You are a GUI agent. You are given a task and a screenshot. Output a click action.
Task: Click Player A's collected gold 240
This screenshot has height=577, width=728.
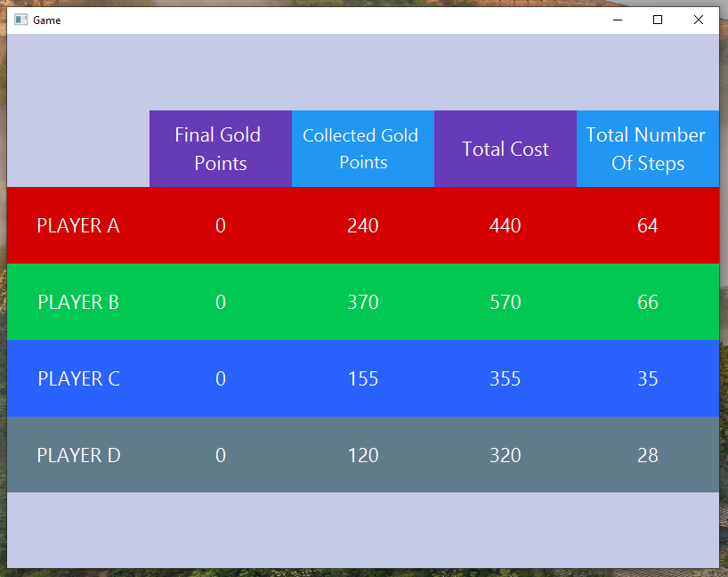tap(363, 226)
